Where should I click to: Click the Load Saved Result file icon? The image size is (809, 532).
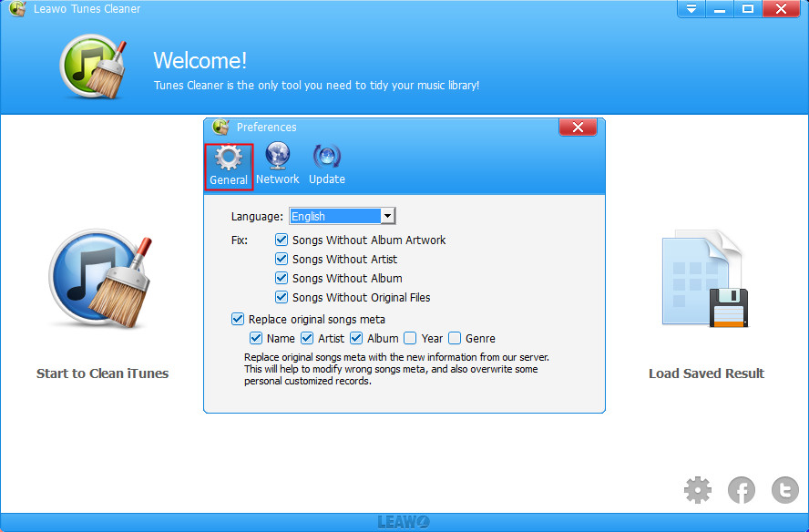(x=705, y=279)
